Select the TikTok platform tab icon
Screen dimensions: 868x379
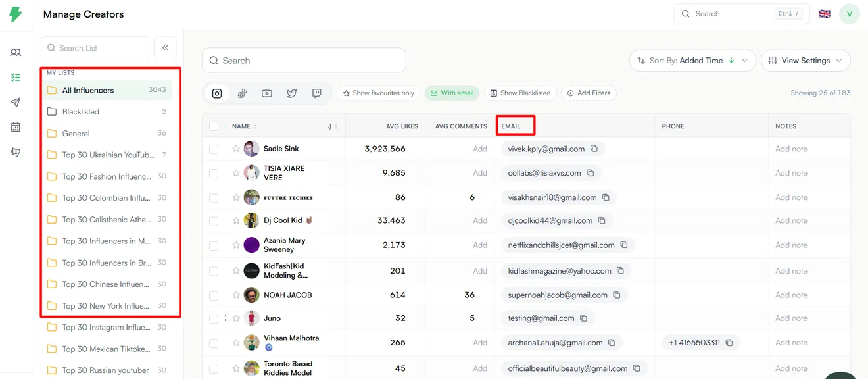[242, 93]
